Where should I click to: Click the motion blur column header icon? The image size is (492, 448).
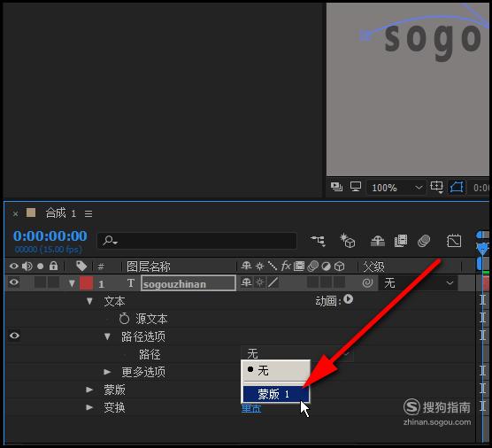click(312, 266)
